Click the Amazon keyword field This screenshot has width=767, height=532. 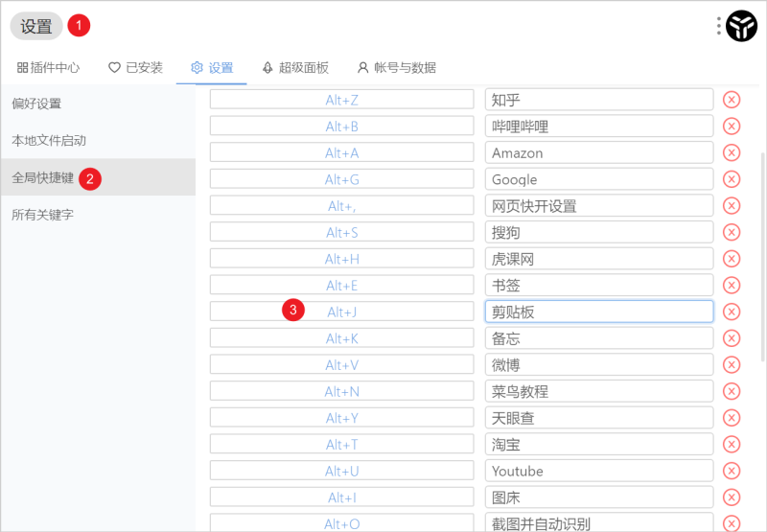coord(599,152)
